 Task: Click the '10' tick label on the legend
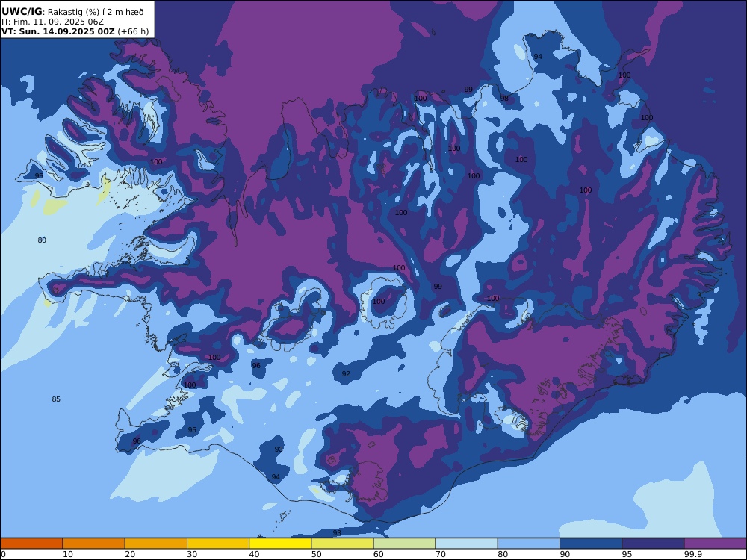pyautogui.click(x=68, y=554)
